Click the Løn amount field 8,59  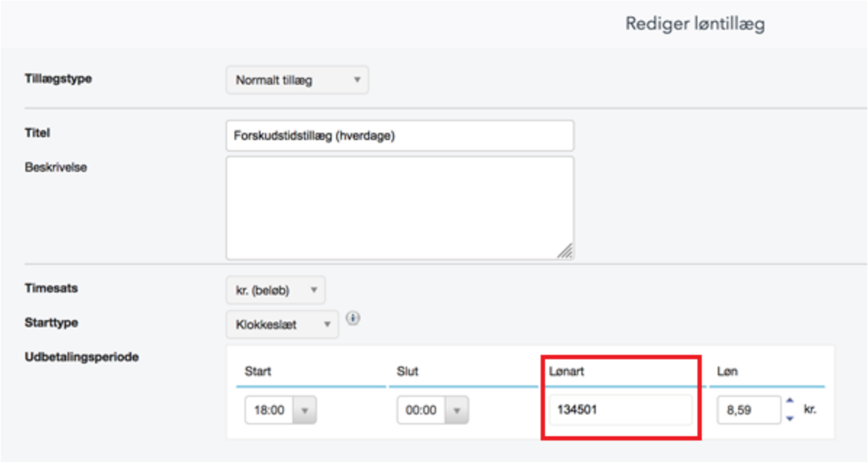pos(749,411)
